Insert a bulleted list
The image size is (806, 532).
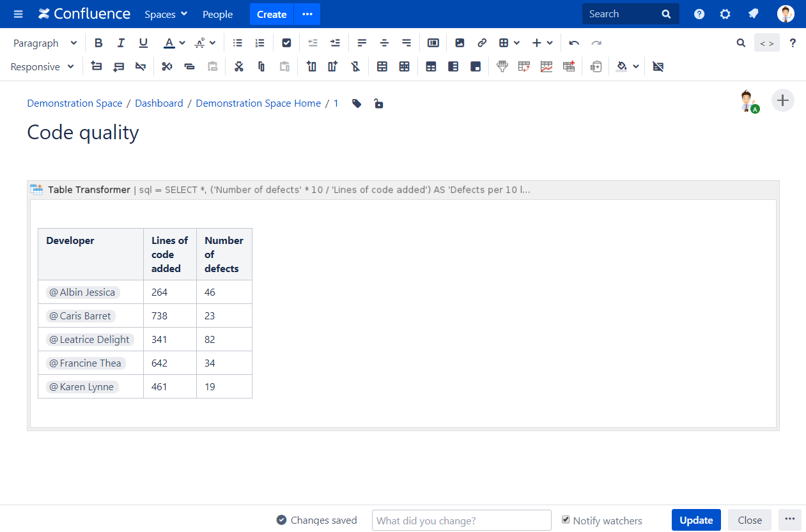click(237, 42)
